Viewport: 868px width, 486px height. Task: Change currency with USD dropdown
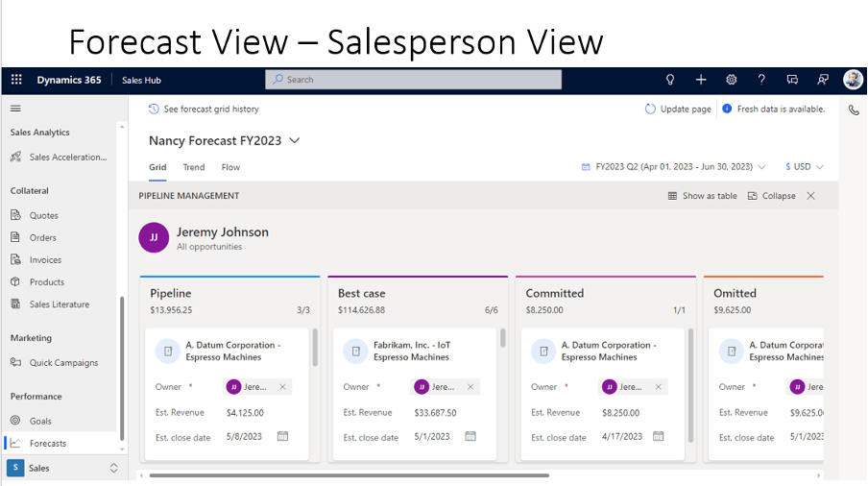pos(804,167)
